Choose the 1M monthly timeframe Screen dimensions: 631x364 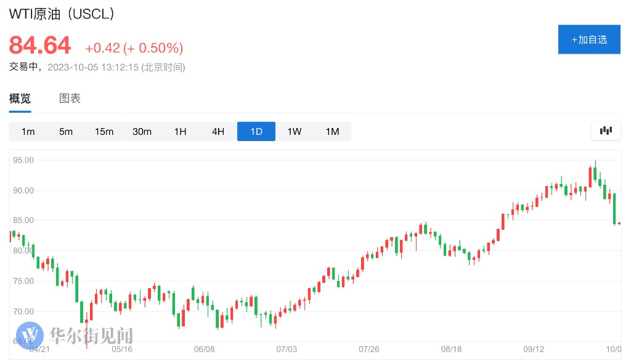pos(332,131)
